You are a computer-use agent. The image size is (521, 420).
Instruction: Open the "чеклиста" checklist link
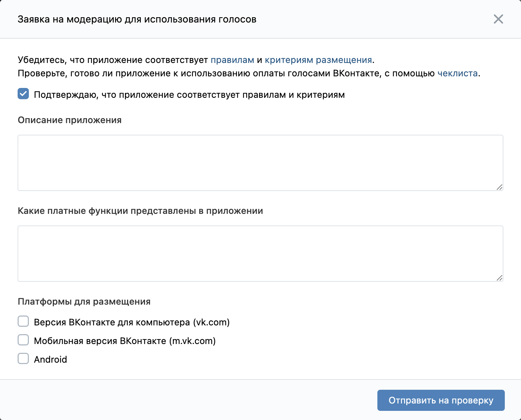(458, 74)
